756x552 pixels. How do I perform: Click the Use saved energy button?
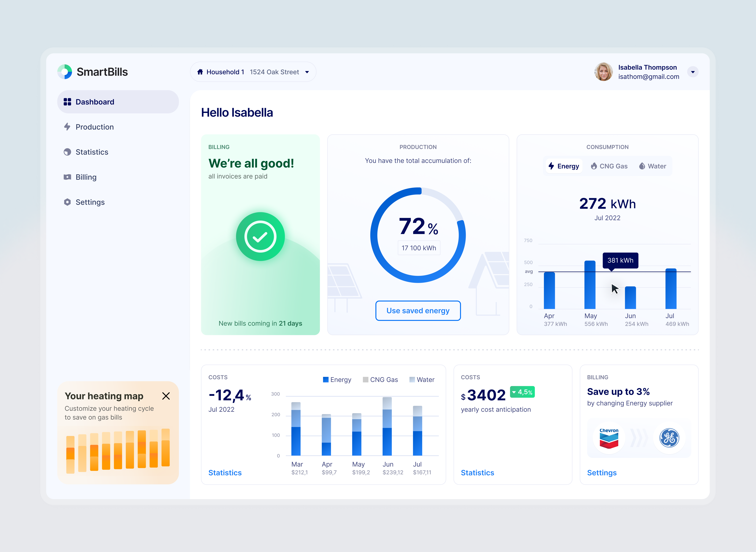pos(418,311)
